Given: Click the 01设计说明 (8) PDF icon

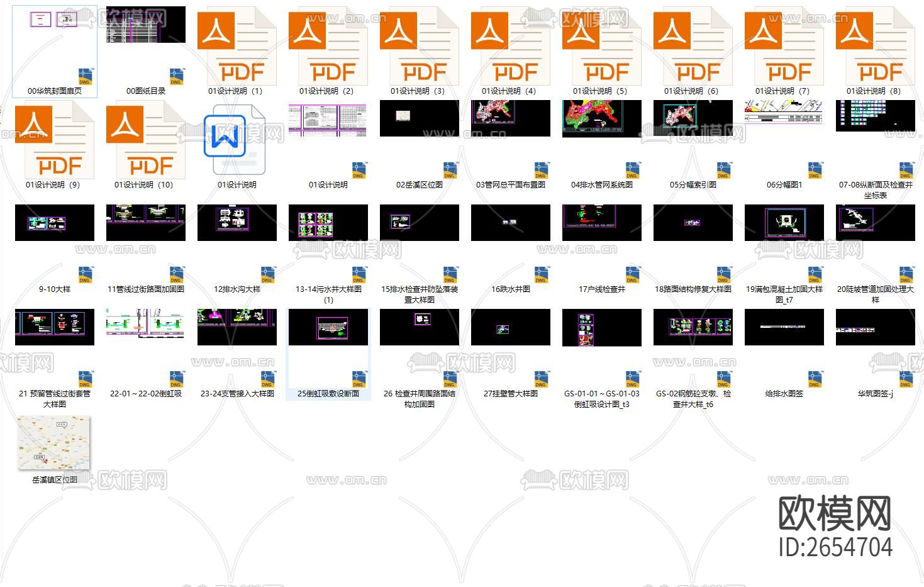Looking at the screenshot, I should tap(876, 46).
